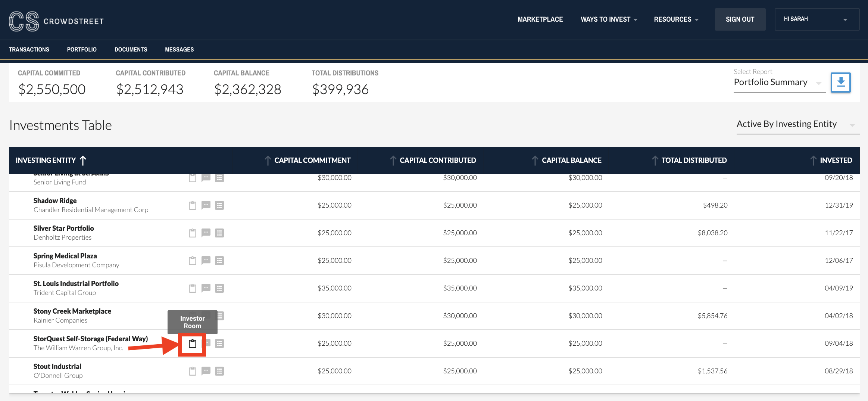
Task: Open messages for Stout Industrial
Action: tap(206, 371)
